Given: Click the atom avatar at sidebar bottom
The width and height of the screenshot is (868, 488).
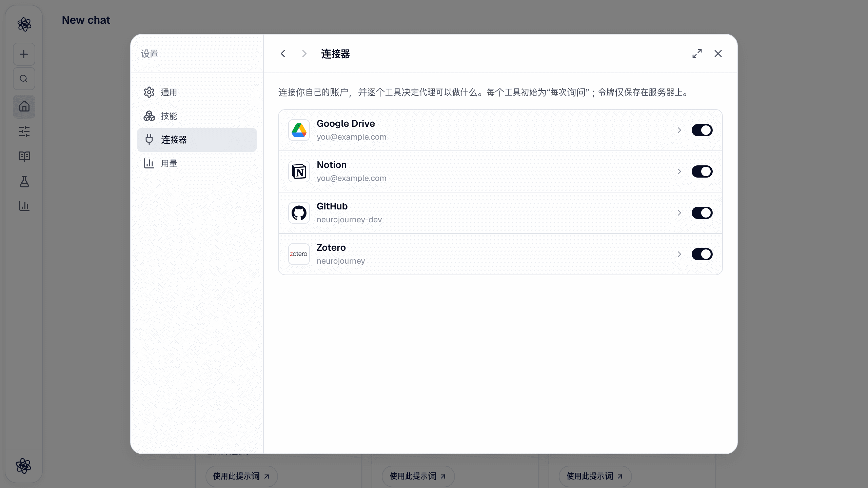Looking at the screenshot, I should pos(24,466).
